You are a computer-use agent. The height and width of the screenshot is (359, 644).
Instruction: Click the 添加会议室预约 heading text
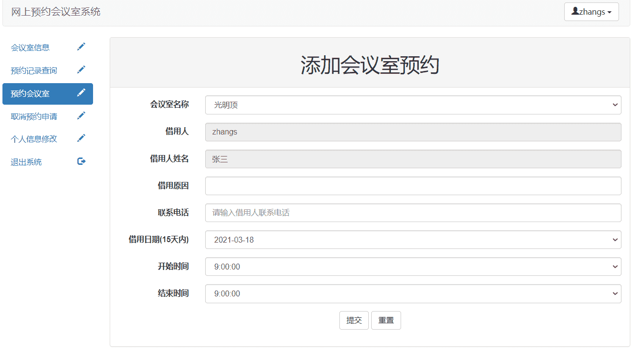pos(370,65)
